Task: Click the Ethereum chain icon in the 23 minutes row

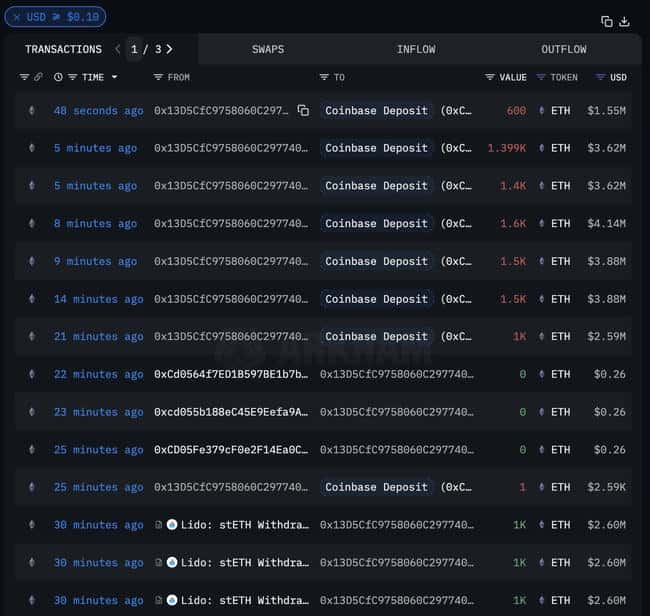Action: tap(32, 412)
